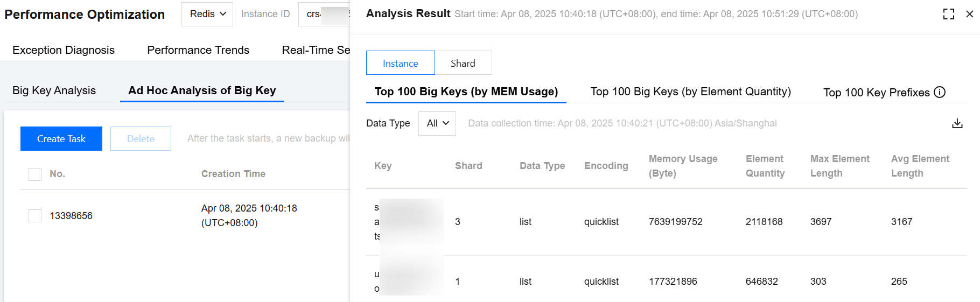Tick the select-all checkbox in table header
The width and height of the screenshot is (980, 302).
35,174
